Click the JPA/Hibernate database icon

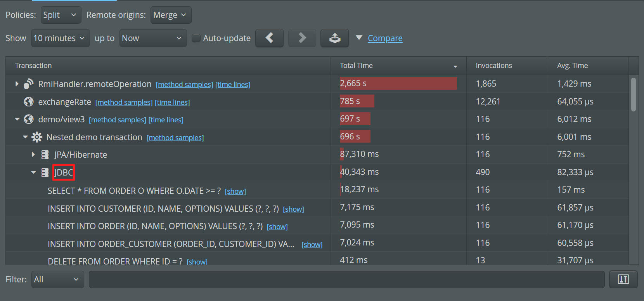[45, 155]
